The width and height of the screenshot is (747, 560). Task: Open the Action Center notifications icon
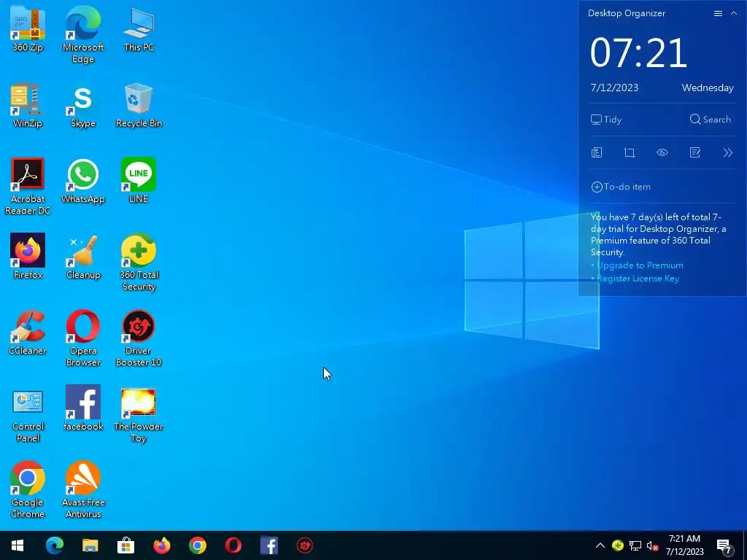[724, 546]
